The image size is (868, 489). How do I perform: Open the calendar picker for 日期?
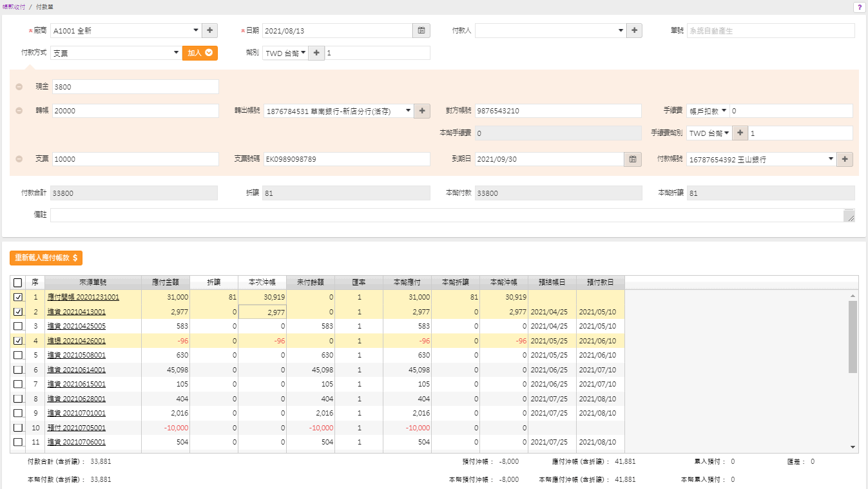(421, 30)
